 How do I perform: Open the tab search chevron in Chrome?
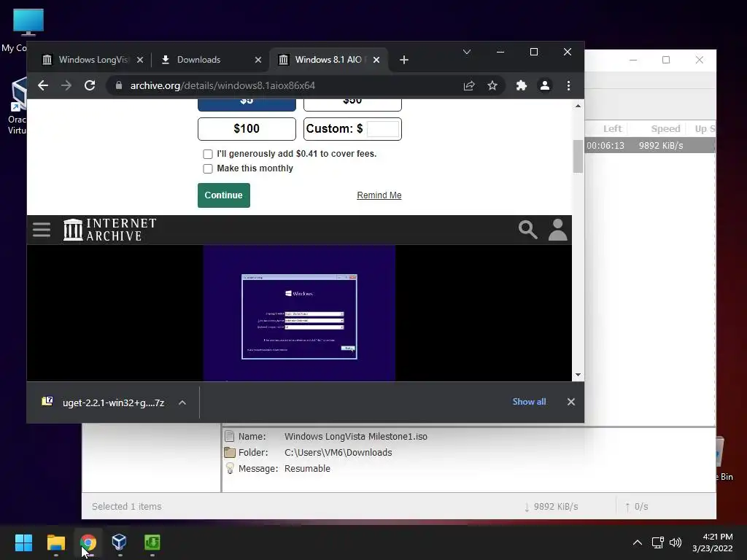click(x=467, y=52)
